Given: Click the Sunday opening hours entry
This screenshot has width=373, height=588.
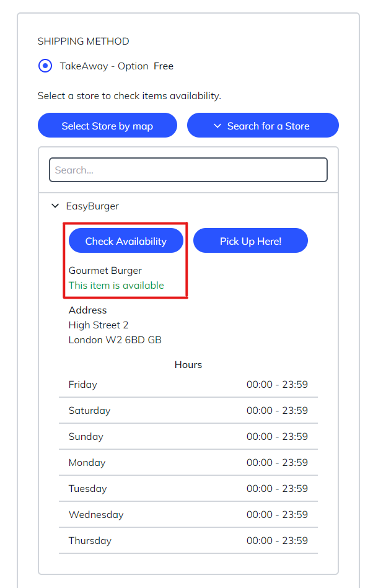Looking at the screenshot, I should pyautogui.click(x=188, y=436).
